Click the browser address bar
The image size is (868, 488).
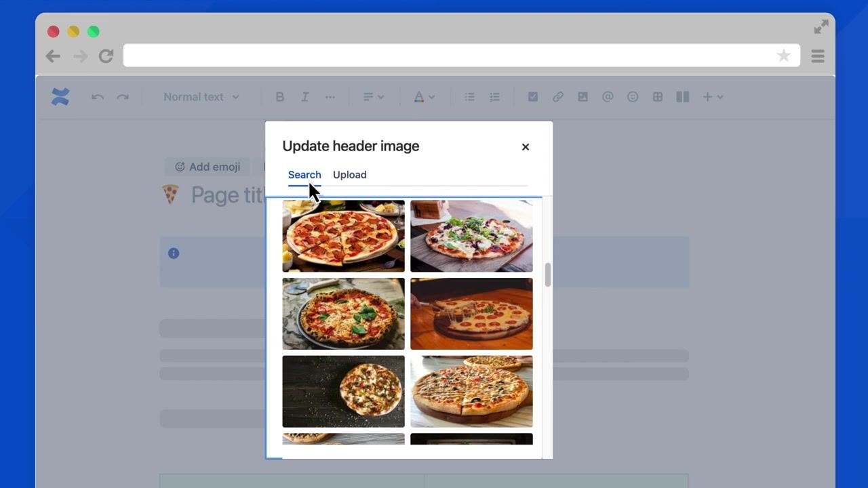(461, 56)
